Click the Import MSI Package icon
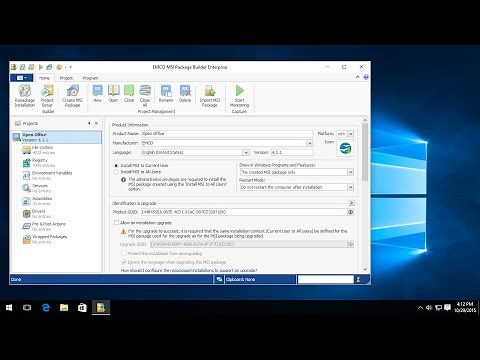 (x=210, y=95)
